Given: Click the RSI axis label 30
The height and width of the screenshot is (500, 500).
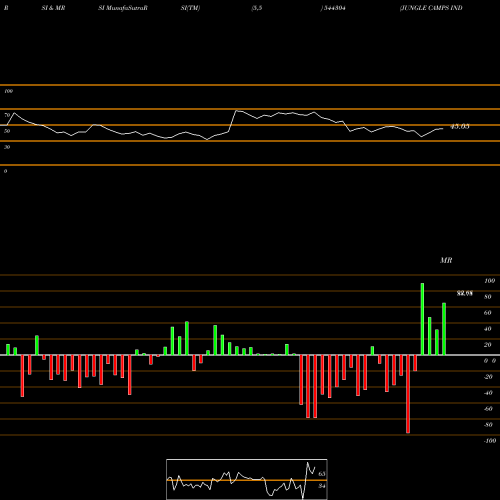Looking at the screenshot, I should pos(7,147).
